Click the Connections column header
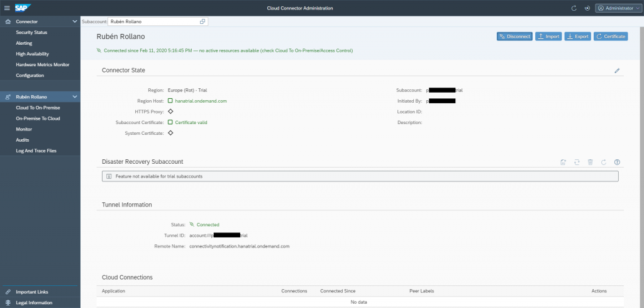 pos(294,291)
